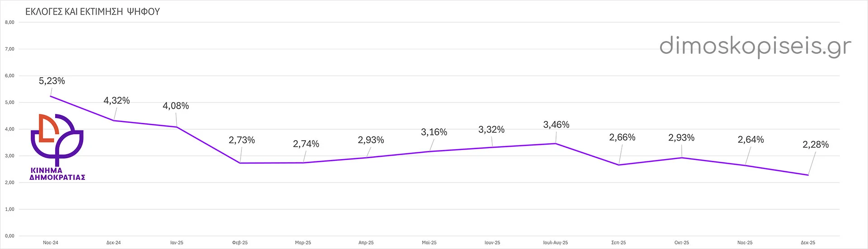868x249 pixels.
Task: Click the Δεκ-24 axis label
Action: (x=113, y=243)
